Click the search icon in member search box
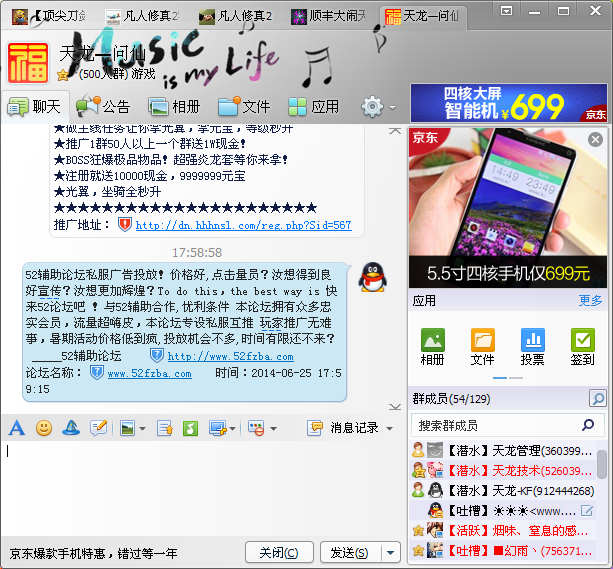 [x=588, y=425]
